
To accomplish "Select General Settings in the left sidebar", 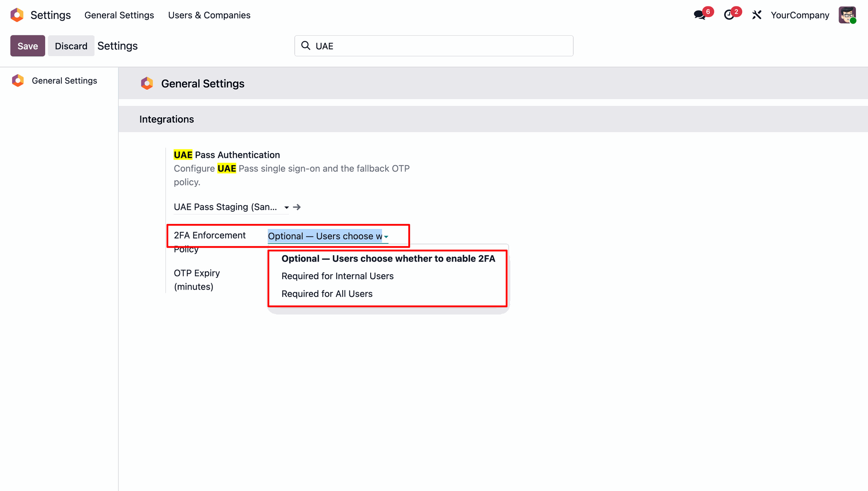I will [x=64, y=81].
